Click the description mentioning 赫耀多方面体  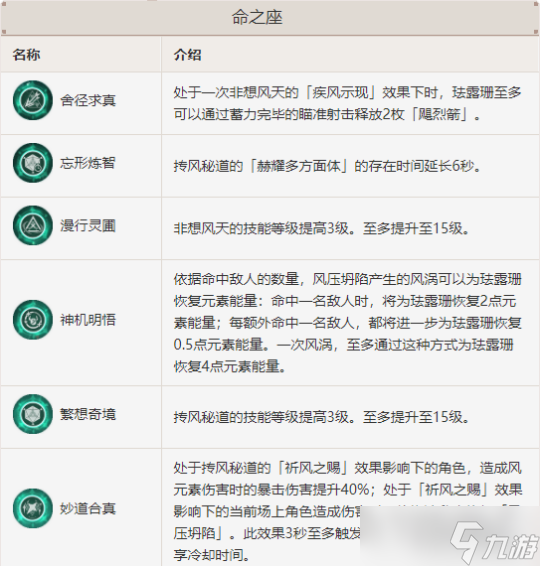pos(327,166)
